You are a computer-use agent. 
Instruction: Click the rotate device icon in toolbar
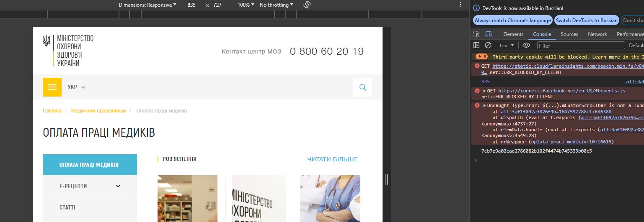[x=306, y=5]
